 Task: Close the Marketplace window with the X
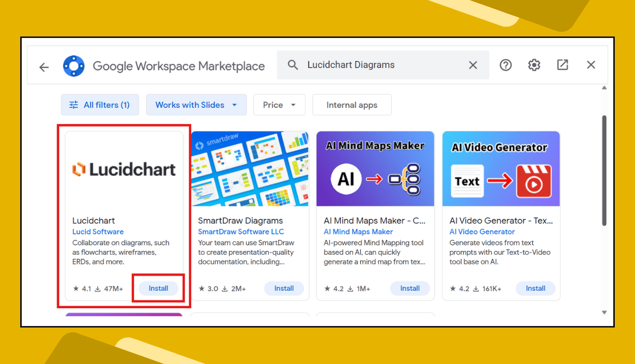591,65
